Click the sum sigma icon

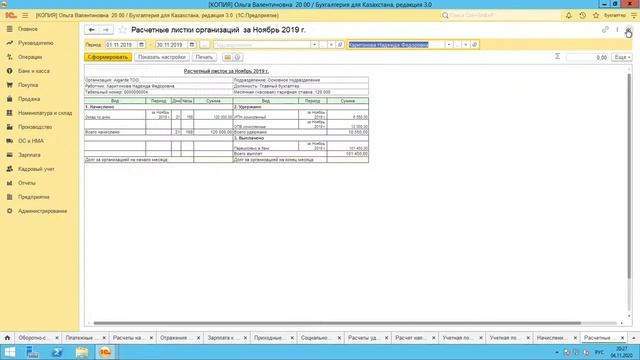pos(557,57)
